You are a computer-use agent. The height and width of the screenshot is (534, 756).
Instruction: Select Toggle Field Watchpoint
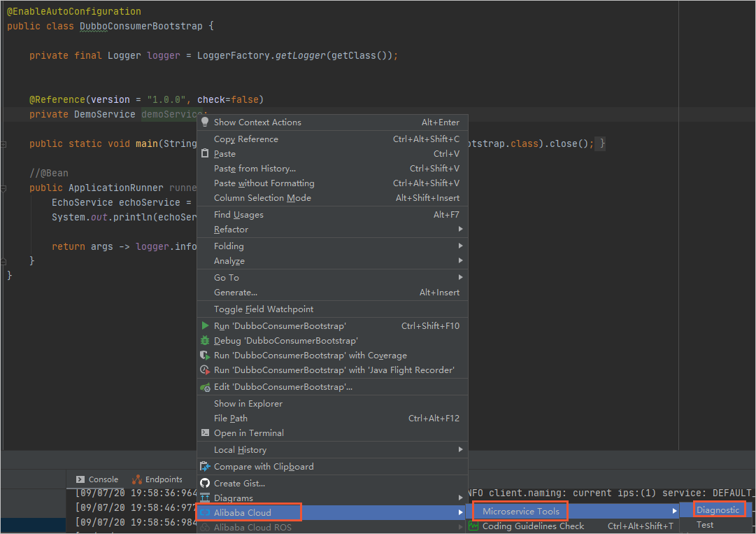point(332,309)
